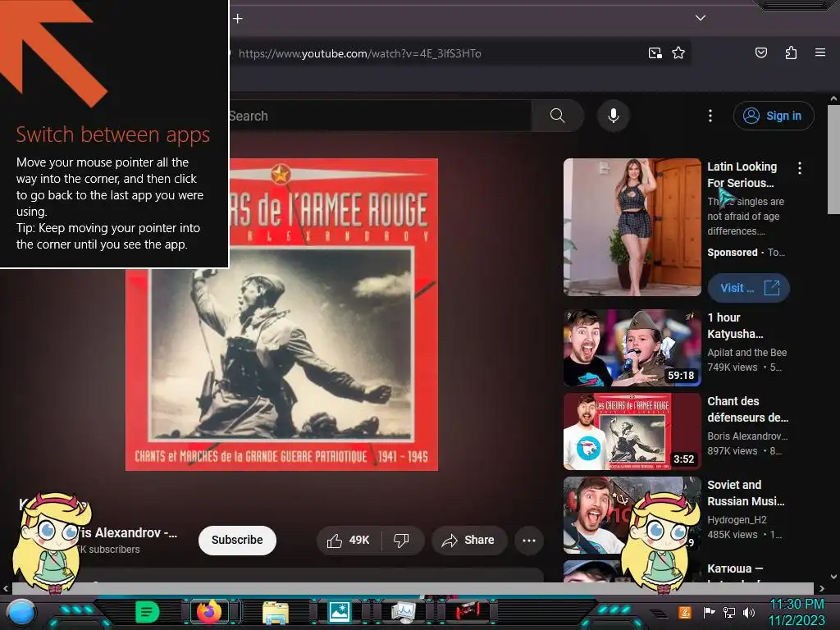Open the blue Start orb

point(21,613)
